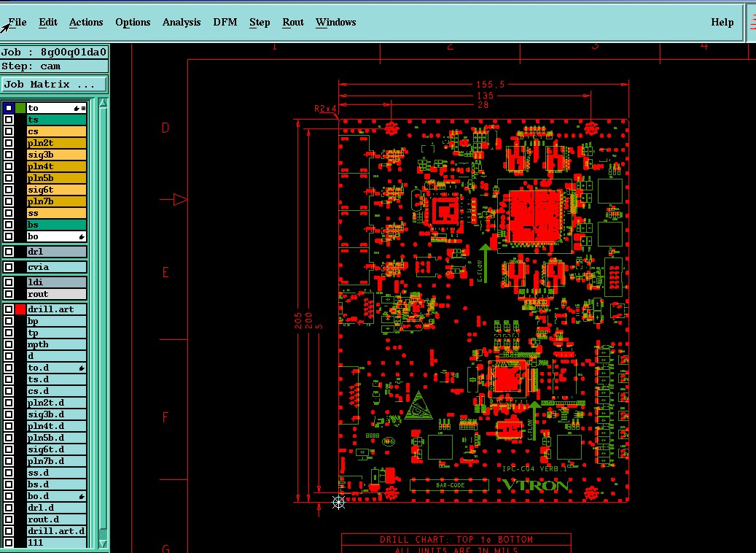Viewport: 756px width, 553px height.
Task: Click the red color swatch of 'drill.art'
Action: point(20,309)
